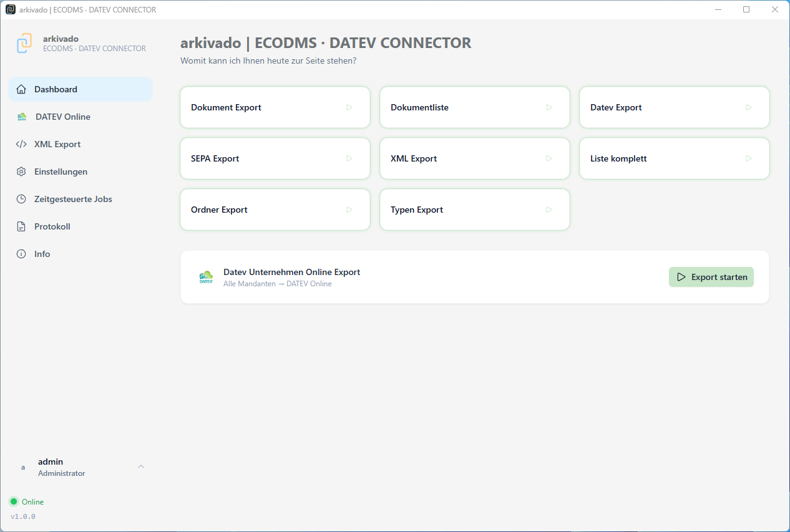This screenshot has width=790, height=532.
Task: Click the Zeitgesteuerte Jobs clock icon
Action: tap(21, 199)
